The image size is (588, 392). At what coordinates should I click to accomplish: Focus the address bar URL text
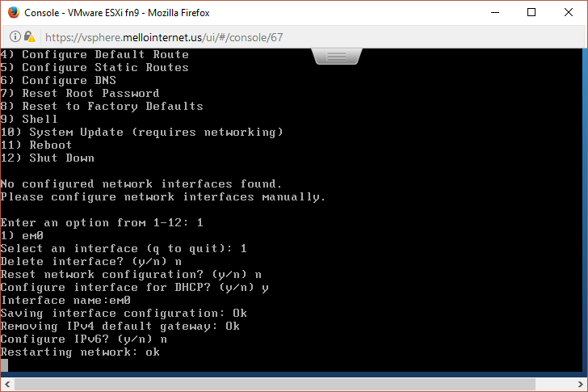(164, 37)
